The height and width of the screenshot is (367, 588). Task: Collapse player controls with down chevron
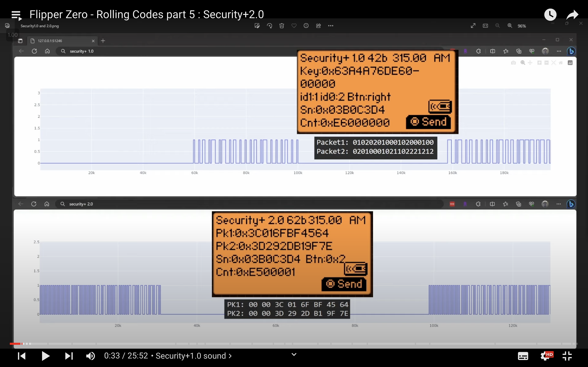(x=294, y=354)
